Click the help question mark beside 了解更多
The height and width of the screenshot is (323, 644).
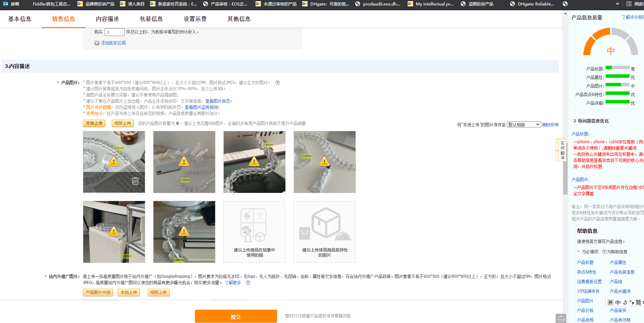(x=248, y=283)
